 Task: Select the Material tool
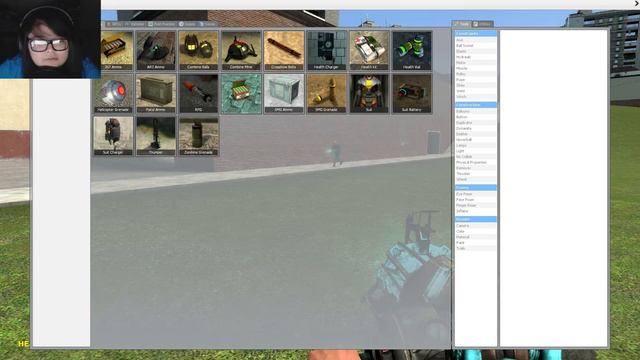click(x=476, y=237)
